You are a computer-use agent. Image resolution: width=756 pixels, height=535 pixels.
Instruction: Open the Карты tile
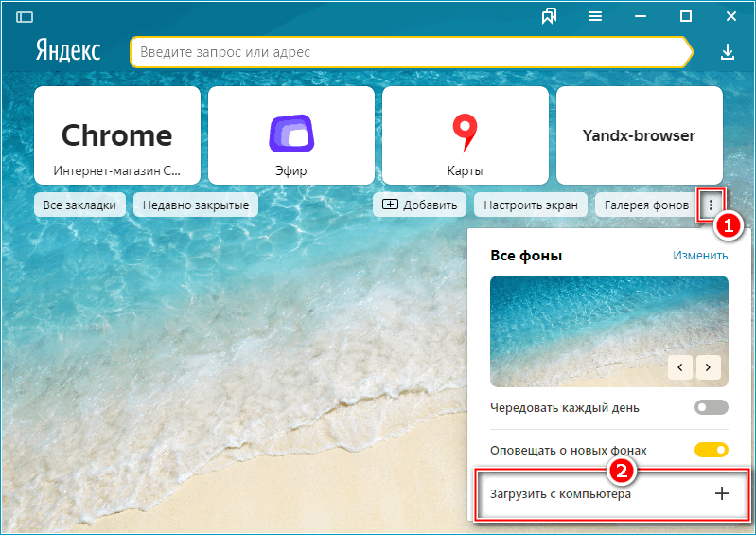465,134
